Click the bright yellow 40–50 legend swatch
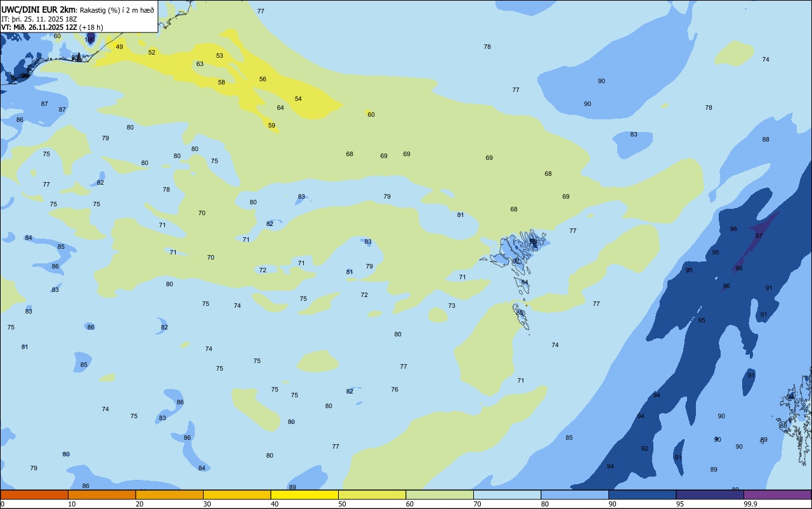This screenshot has height=509, width=812. pos(304,494)
